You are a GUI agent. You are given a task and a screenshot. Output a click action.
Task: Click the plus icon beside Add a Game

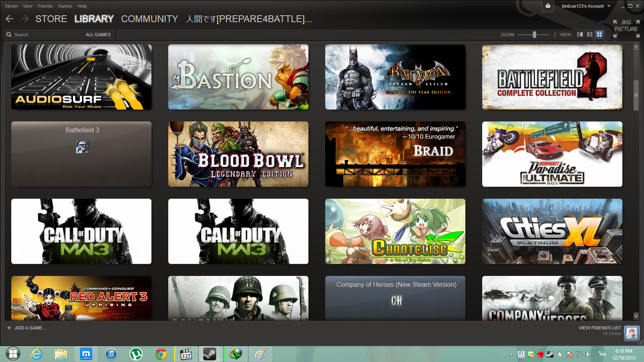click(x=9, y=328)
